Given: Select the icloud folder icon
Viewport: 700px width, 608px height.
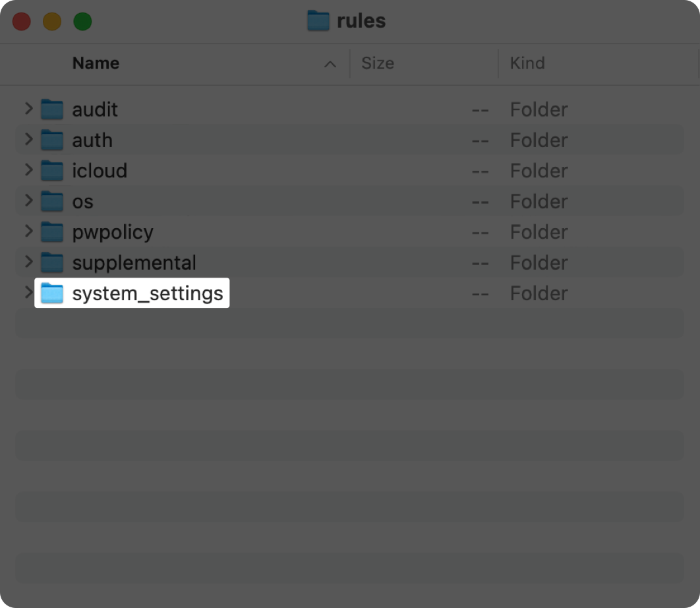Looking at the screenshot, I should tap(52, 171).
